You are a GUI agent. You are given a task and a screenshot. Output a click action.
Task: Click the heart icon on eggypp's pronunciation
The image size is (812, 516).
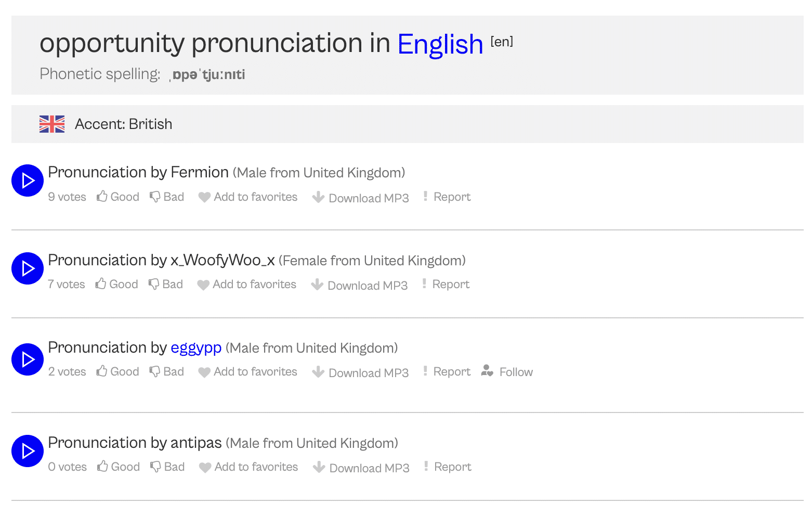click(204, 372)
